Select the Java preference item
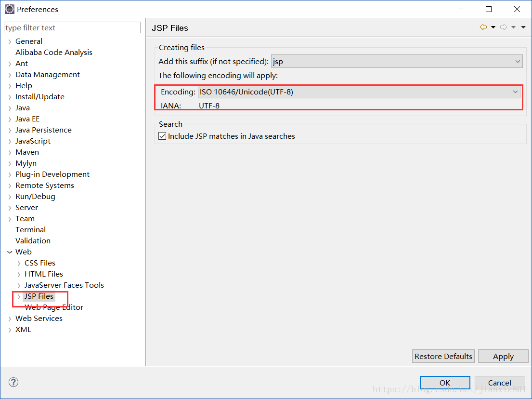Image resolution: width=532 pixels, height=399 pixels. tap(23, 107)
